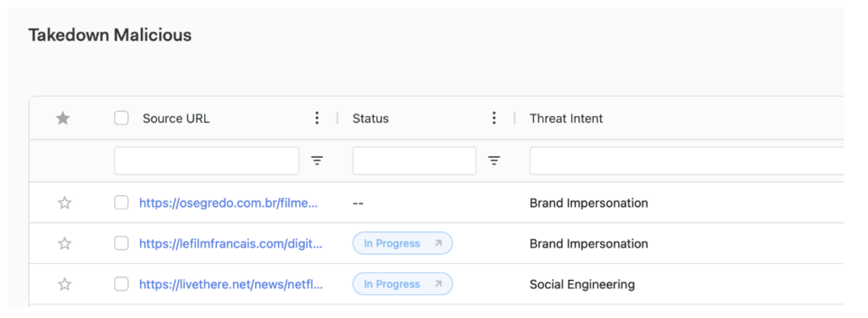Open the livethere.net source URL
The width and height of the screenshot is (868, 318).
(x=231, y=285)
